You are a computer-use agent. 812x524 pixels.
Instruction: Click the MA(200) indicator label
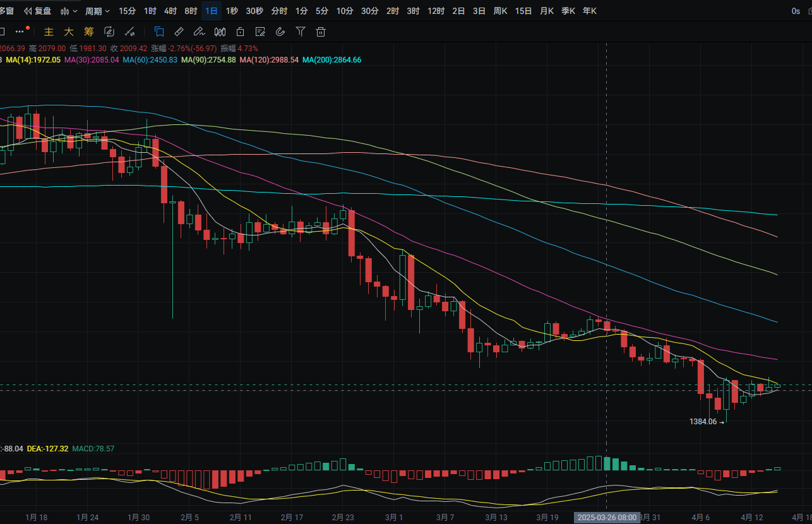[331, 60]
